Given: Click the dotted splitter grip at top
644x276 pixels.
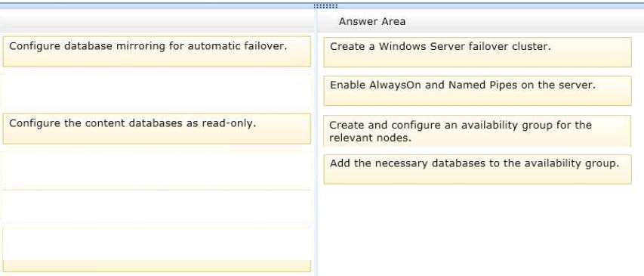Looking at the screenshot, I should [325, 6].
